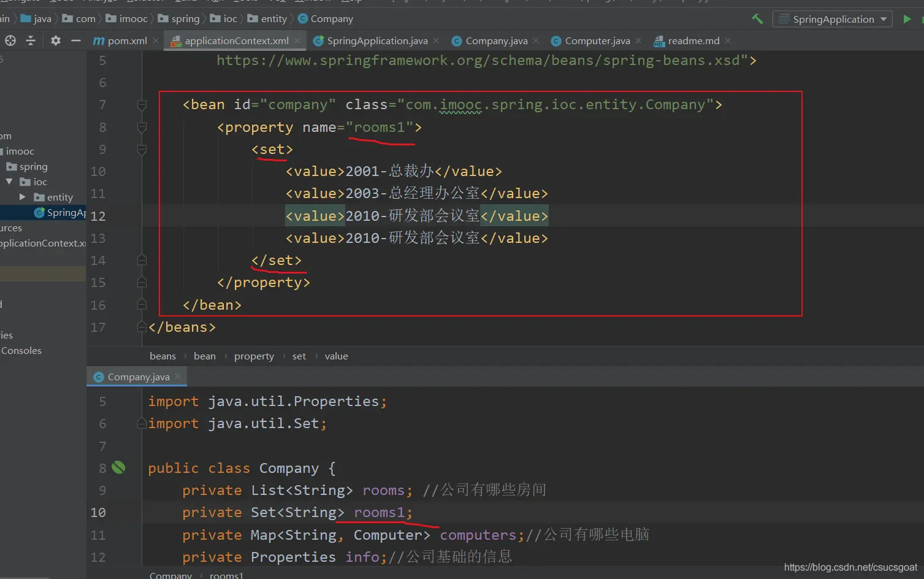Screen dimensions: 924x579
Task: Close the lower Company.java split tab
Action: tap(178, 377)
